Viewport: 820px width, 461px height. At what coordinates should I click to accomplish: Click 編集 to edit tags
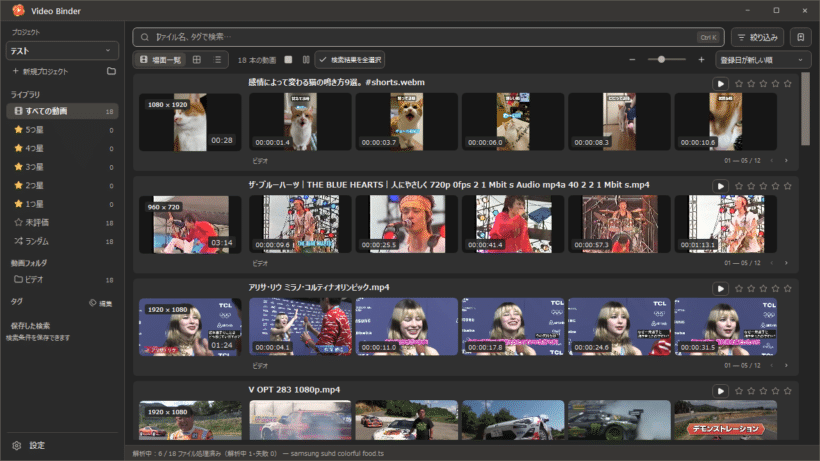point(100,303)
